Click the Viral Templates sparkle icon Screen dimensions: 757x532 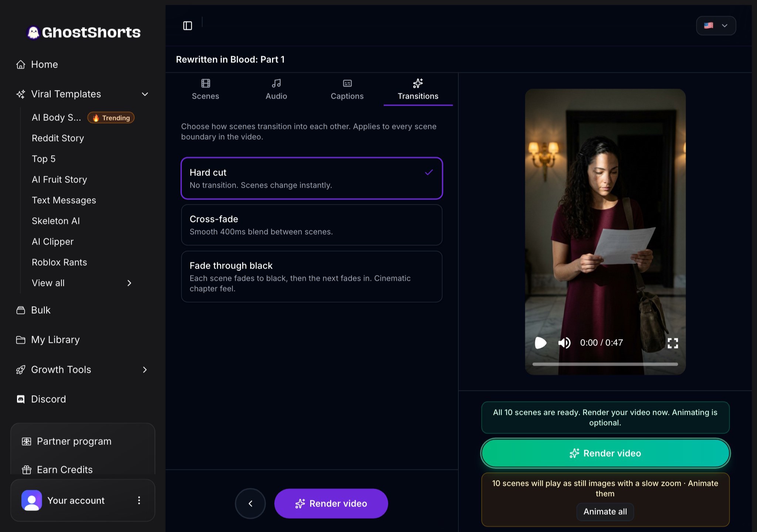pos(21,94)
